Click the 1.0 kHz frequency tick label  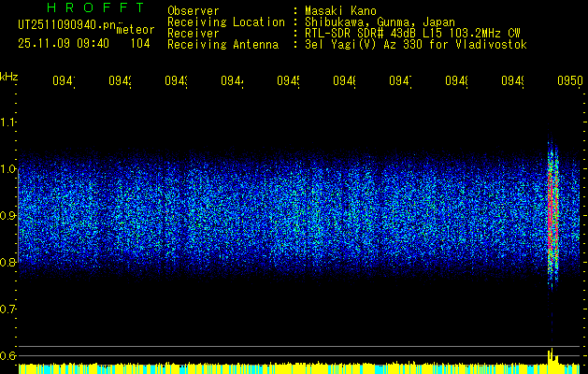[x=8, y=169]
